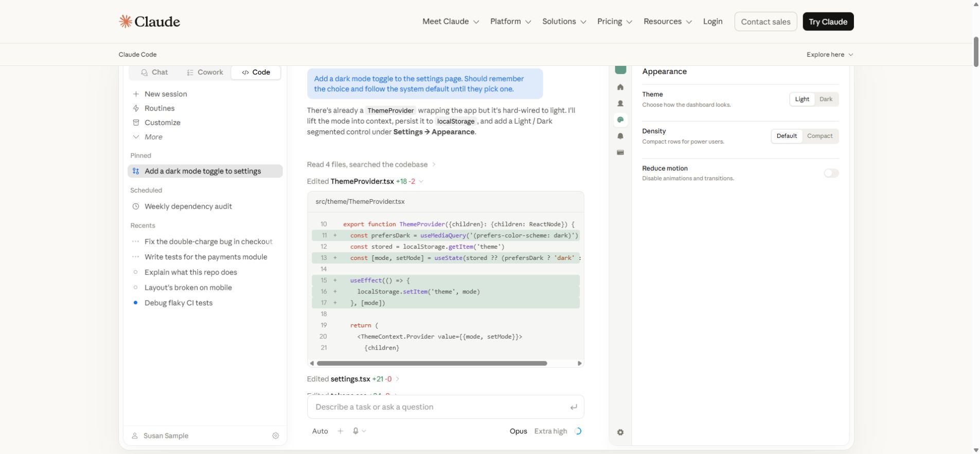Viewport: 980px width, 454px height.
Task: Click the plus icon beside New session
Action: [136, 94]
